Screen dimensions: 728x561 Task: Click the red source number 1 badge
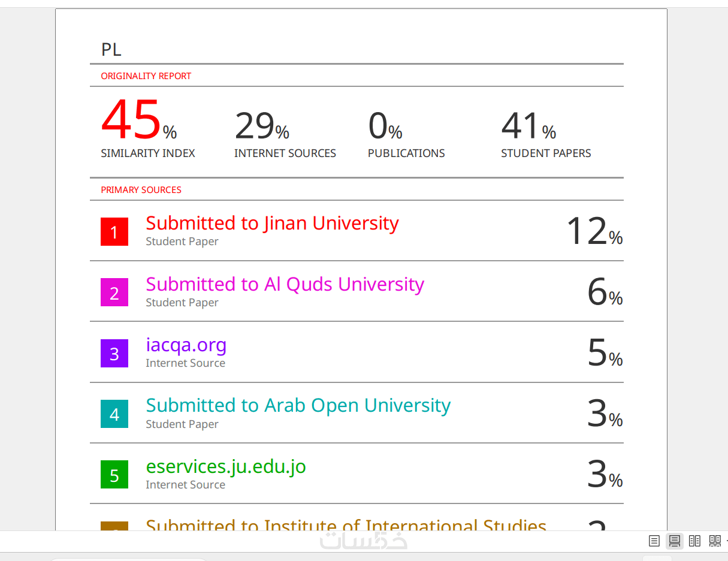pos(114,232)
